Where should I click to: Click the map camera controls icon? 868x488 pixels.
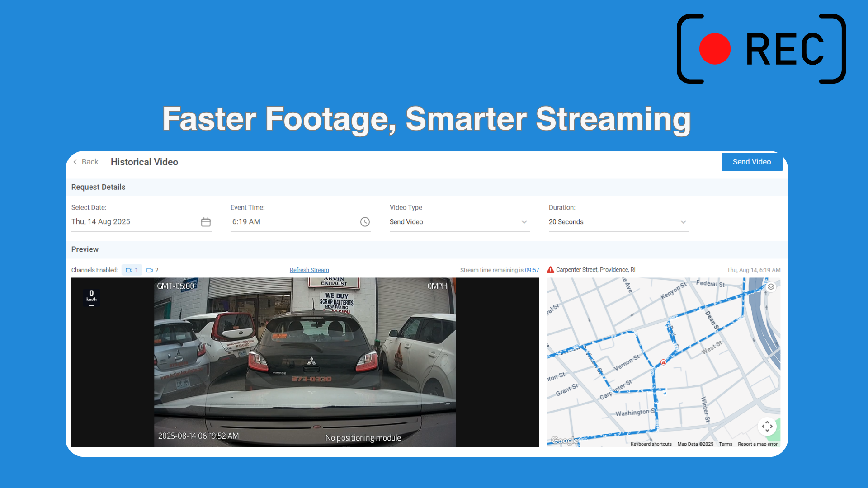[x=767, y=426]
